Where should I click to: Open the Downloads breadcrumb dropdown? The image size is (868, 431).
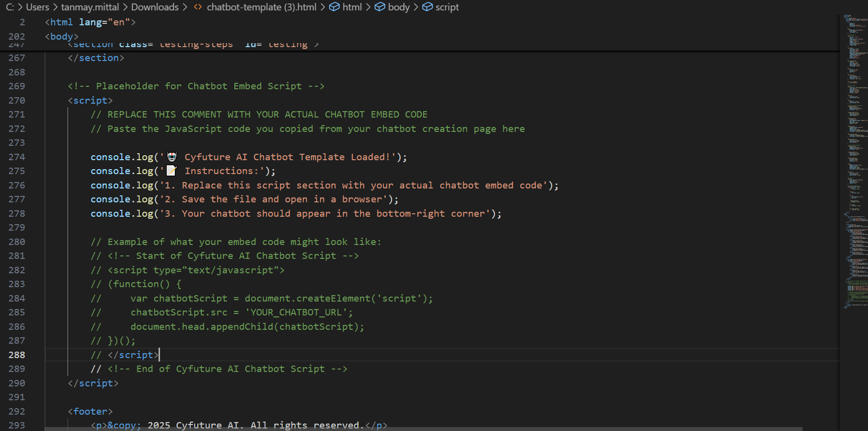point(155,7)
